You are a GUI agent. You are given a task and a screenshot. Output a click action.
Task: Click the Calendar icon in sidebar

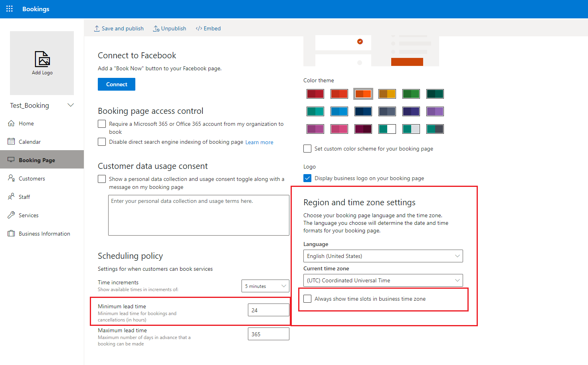coord(11,142)
